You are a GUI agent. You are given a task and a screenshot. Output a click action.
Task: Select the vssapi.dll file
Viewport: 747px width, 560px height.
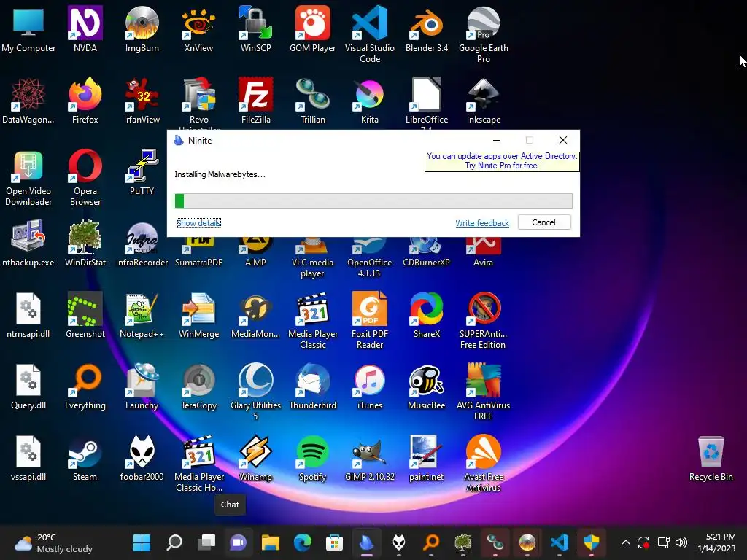coord(28,458)
